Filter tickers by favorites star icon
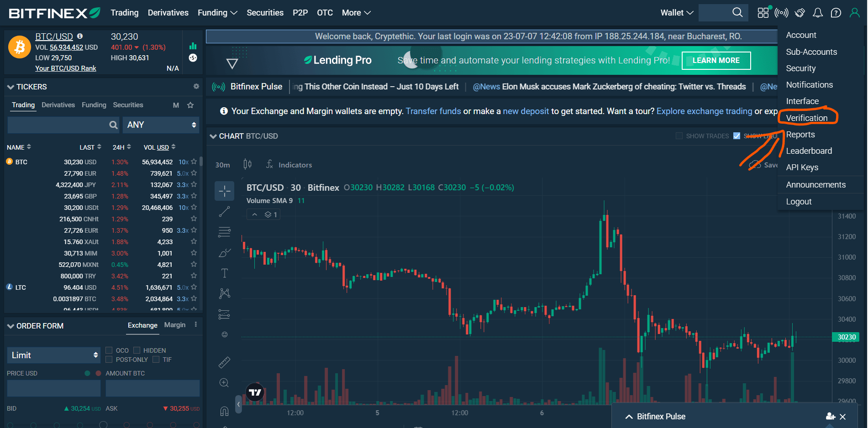868x428 pixels. coord(190,105)
